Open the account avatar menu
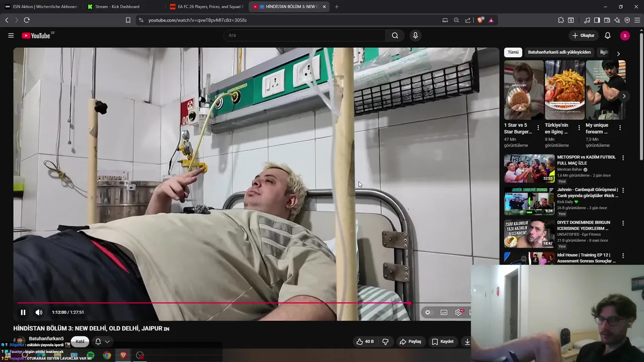The height and width of the screenshot is (362, 644). click(625, 36)
